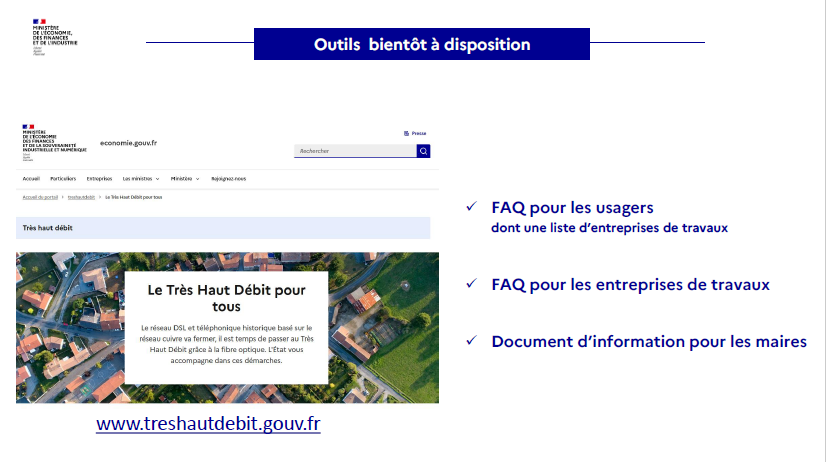826x462 pixels.
Task: Follow the www.treshautdebit.gouv.fr link
Action: click(208, 423)
